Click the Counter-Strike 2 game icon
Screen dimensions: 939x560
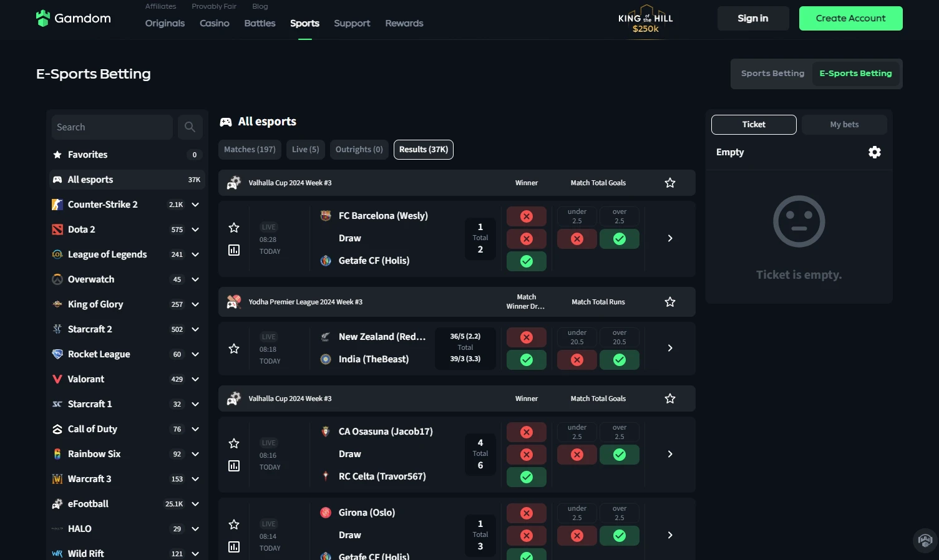click(x=57, y=205)
